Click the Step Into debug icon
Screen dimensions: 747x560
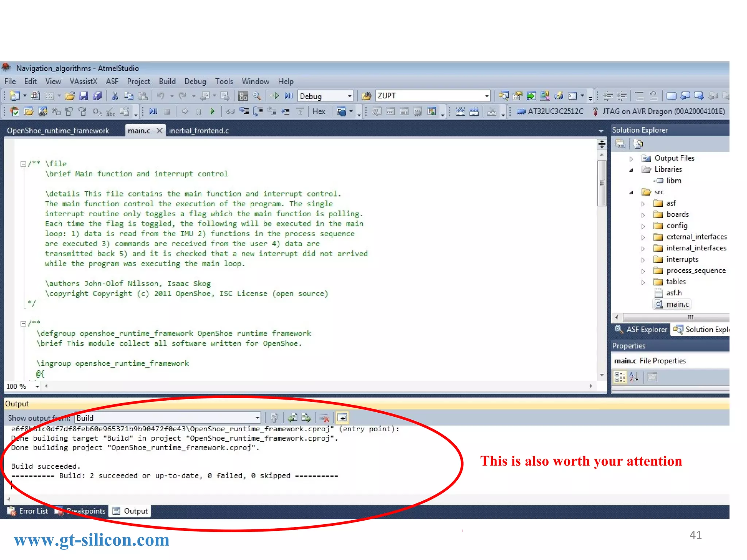point(244,112)
